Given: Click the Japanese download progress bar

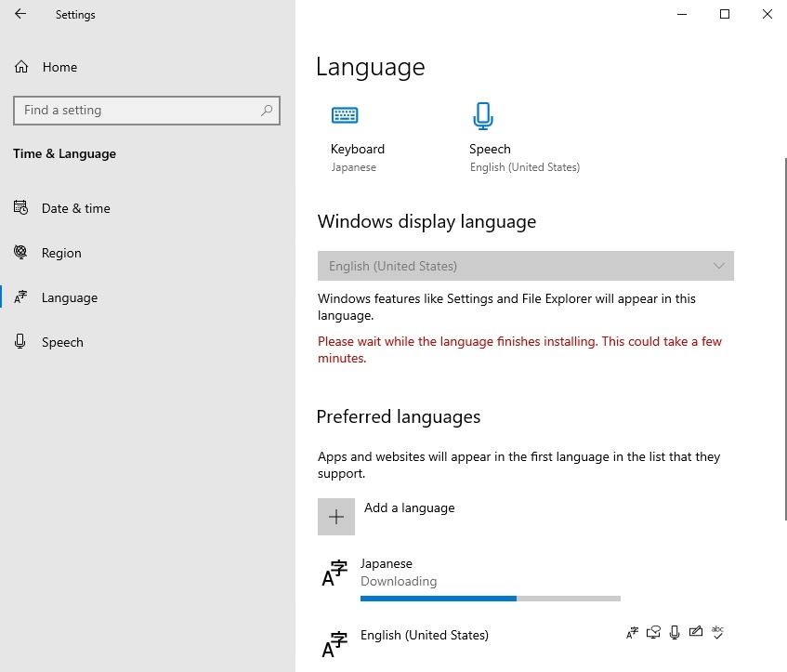Looking at the screenshot, I should [490, 598].
